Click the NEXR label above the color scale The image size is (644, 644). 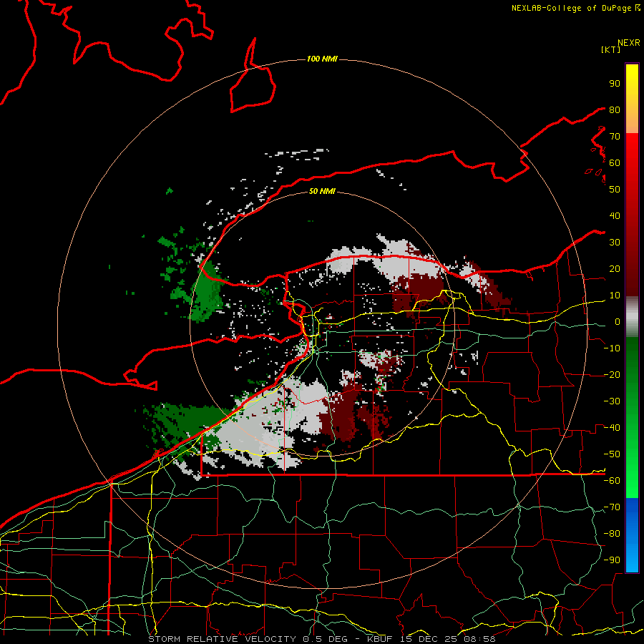click(629, 43)
